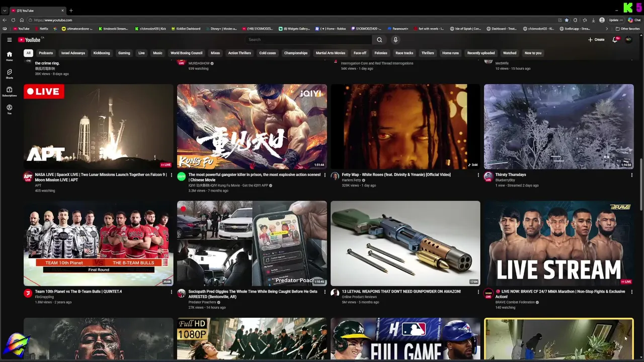Open the account avatar menu
This screenshot has width=644, height=362.
628,40
